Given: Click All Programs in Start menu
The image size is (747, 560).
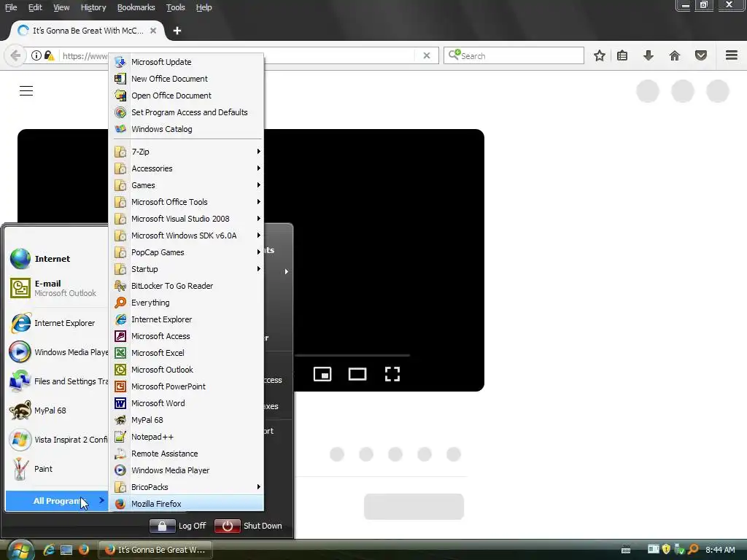Looking at the screenshot, I should [x=57, y=501].
